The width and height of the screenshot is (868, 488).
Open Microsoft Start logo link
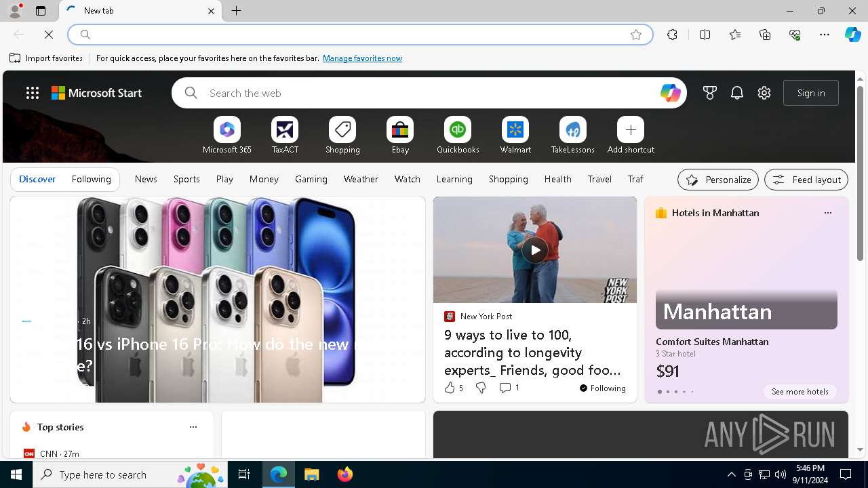(96, 93)
